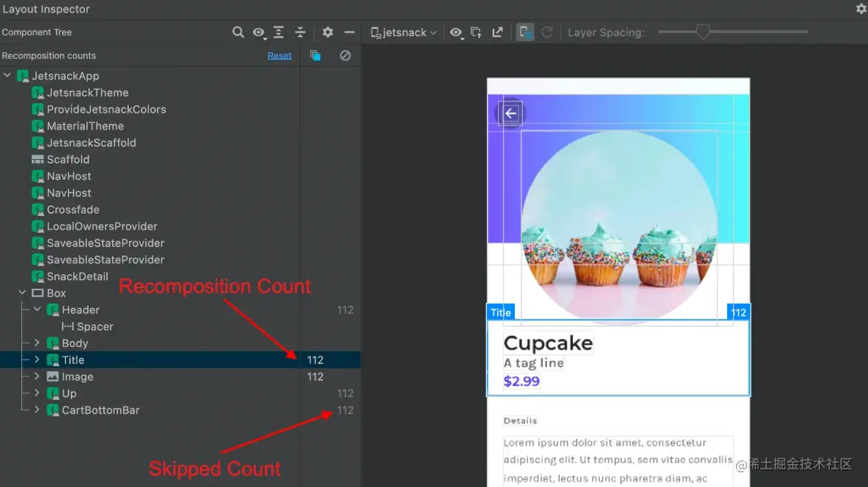Hide the Component Tree panel with the minus icon

coord(350,32)
